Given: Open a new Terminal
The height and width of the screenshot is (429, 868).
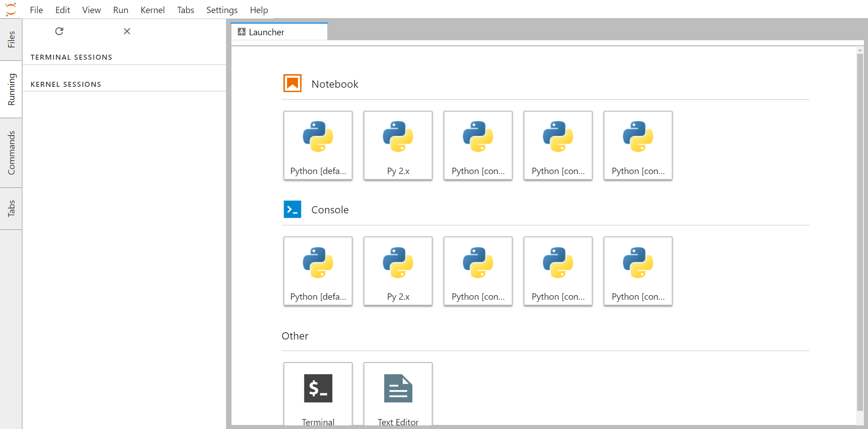Looking at the screenshot, I should (318, 394).
